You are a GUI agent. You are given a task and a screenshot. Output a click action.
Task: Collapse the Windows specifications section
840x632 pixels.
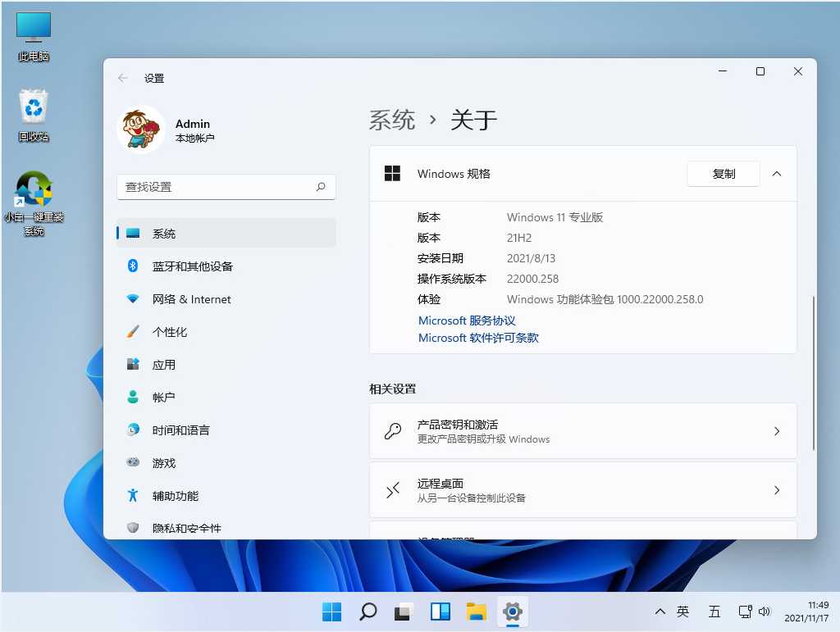point(777,174)
